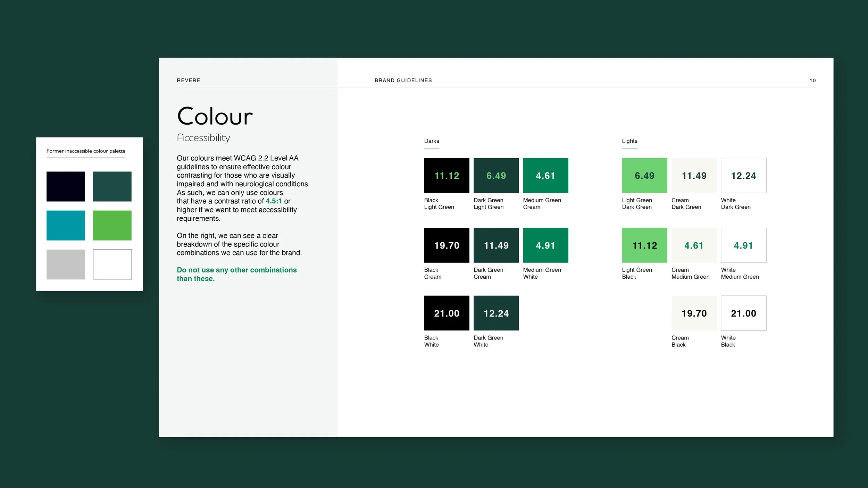Viewport: 868px width, 488px height.
Task: Click the Colour page title
Action: point(215,116)
